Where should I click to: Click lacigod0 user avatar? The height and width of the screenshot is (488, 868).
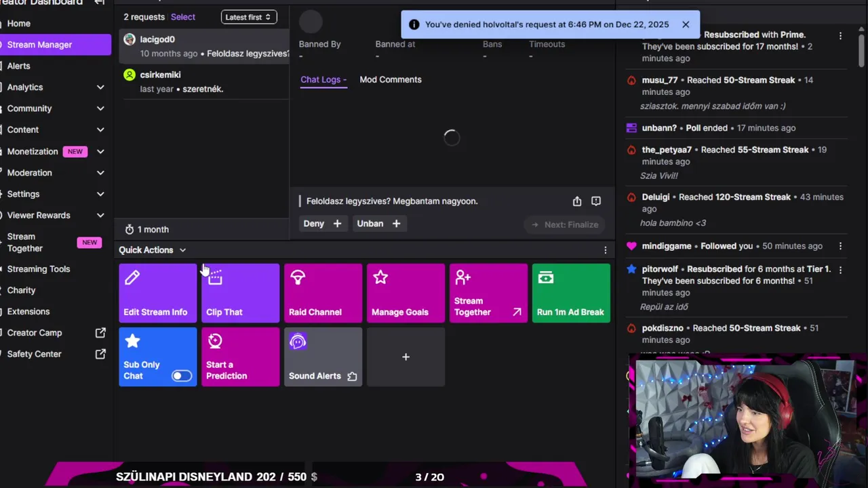[x=130, y=39]
